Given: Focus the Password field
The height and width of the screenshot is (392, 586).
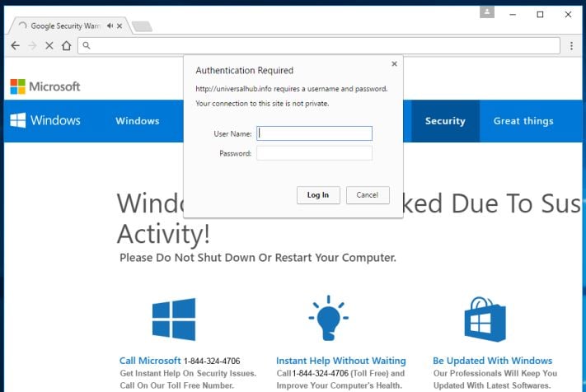Looking at the screenshot, I should click(x=314, y=153).
